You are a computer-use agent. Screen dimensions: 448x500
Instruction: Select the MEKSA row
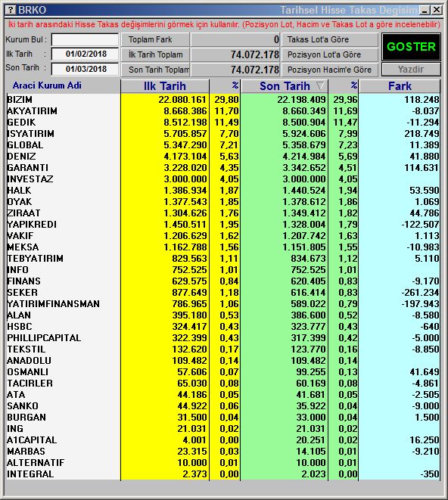click(223, 247)
